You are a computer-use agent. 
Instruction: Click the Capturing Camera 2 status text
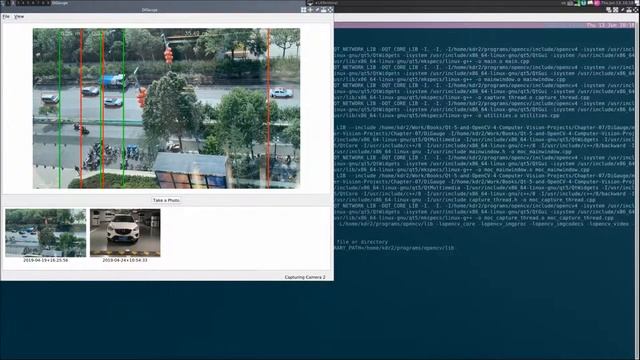pos(305,277)
